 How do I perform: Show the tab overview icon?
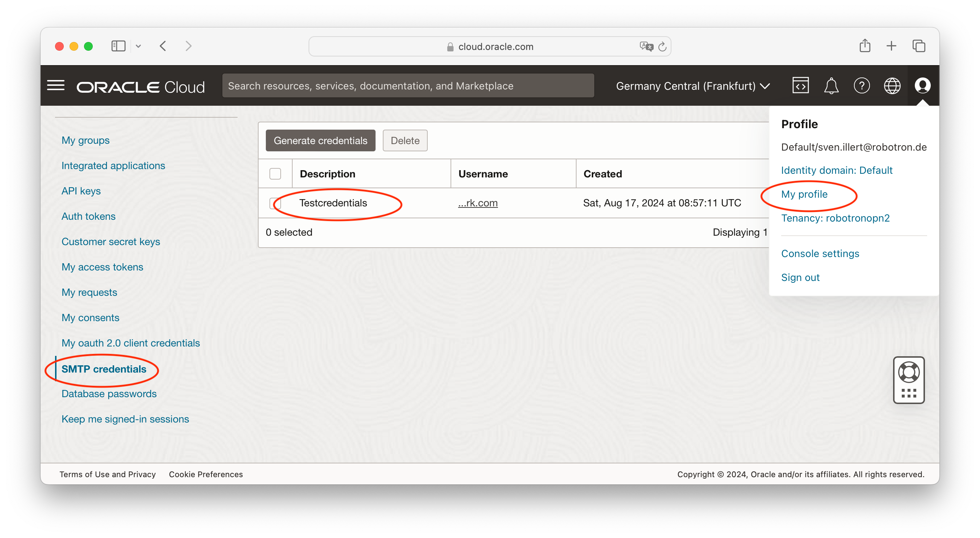[x=918, y=46]
